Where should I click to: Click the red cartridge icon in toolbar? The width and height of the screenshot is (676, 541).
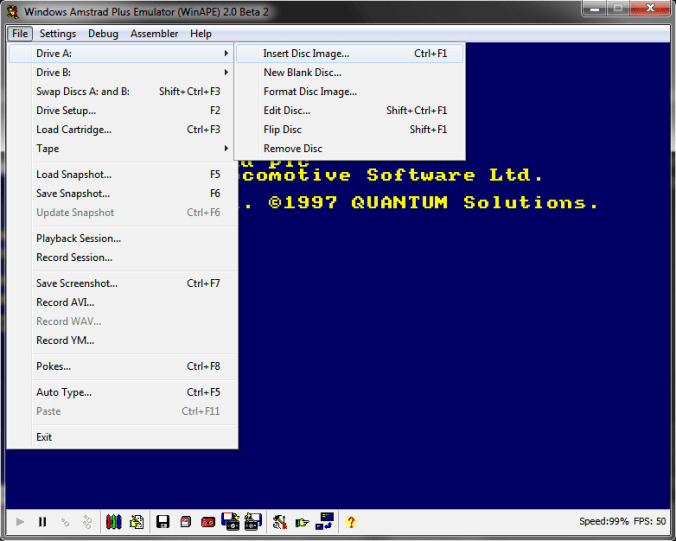185,522
